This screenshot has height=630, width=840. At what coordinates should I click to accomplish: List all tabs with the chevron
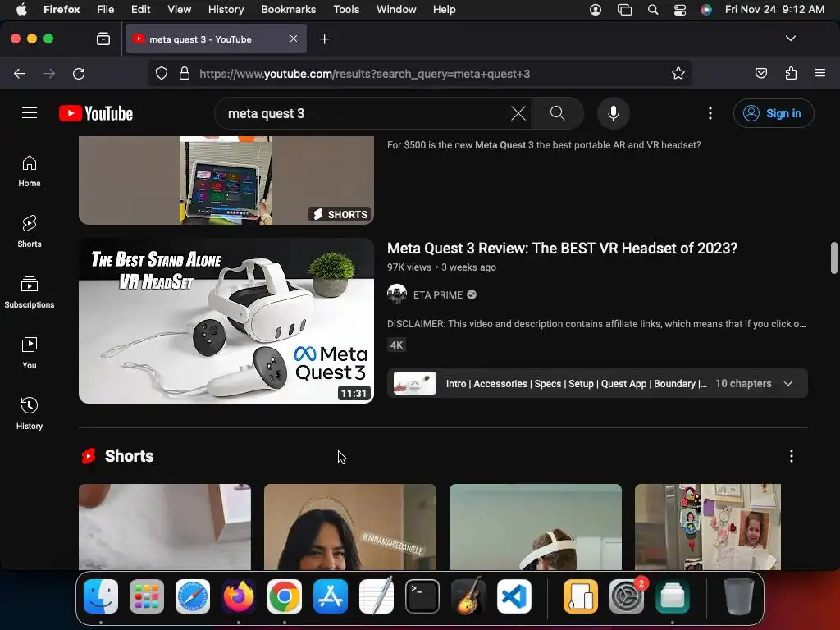pos(791,39)
